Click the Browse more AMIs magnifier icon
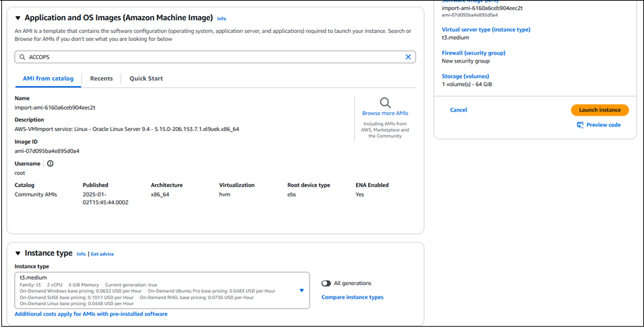The width and height of the screenshot is (644, 328). [385, 103]
